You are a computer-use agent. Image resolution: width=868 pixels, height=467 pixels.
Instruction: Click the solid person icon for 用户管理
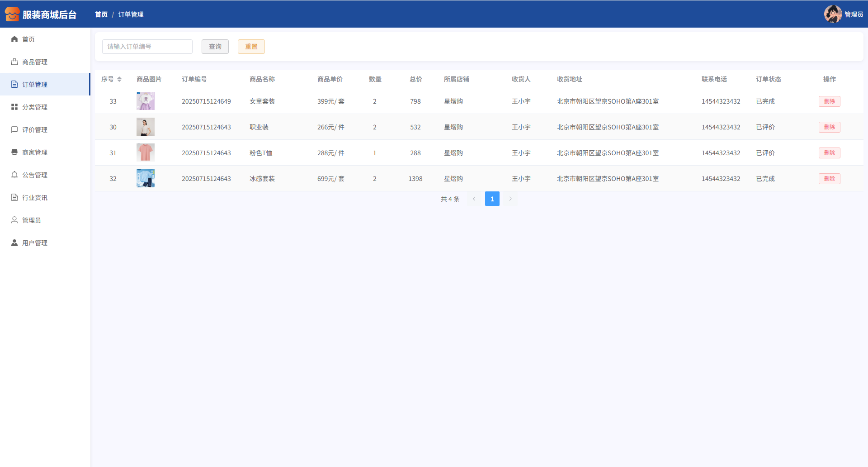pyautogui.click(x=14, y=243)
